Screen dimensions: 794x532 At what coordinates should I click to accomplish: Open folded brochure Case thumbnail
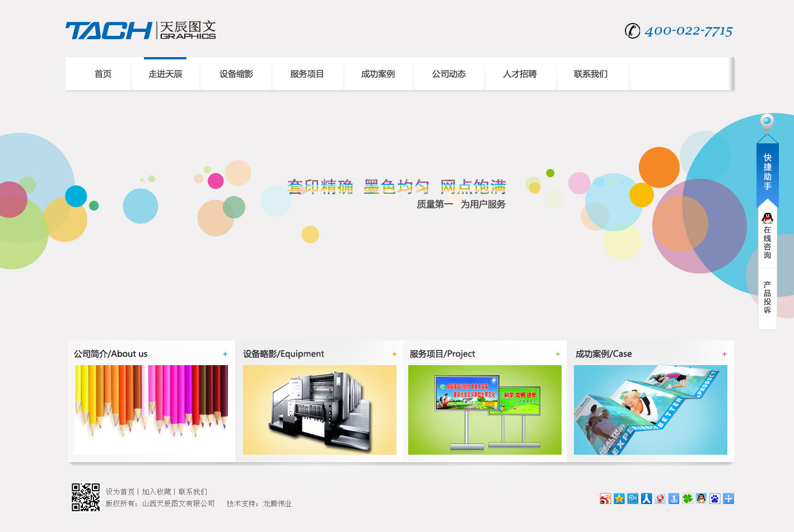coord(651,410)
